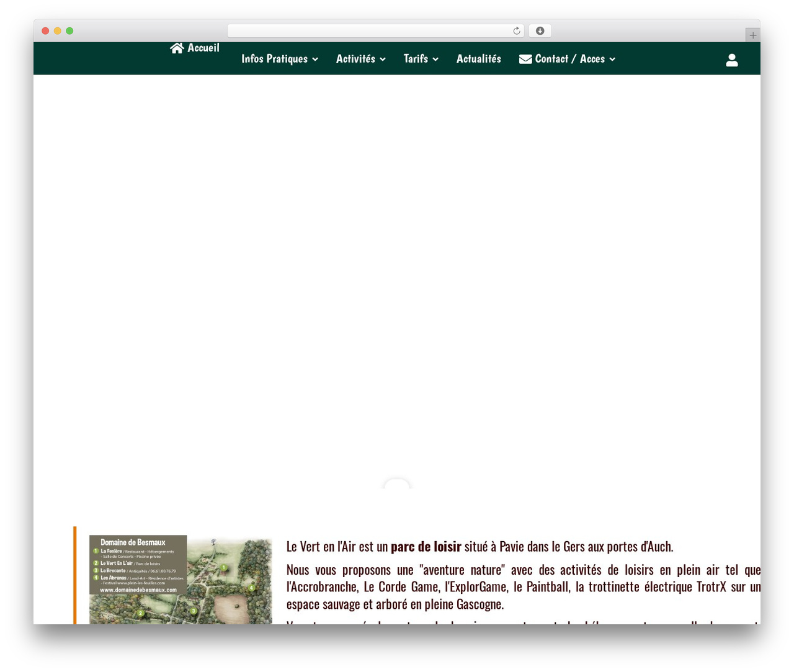
Task: Minimize the window with yellow button
Action: (x=57, y=31)
